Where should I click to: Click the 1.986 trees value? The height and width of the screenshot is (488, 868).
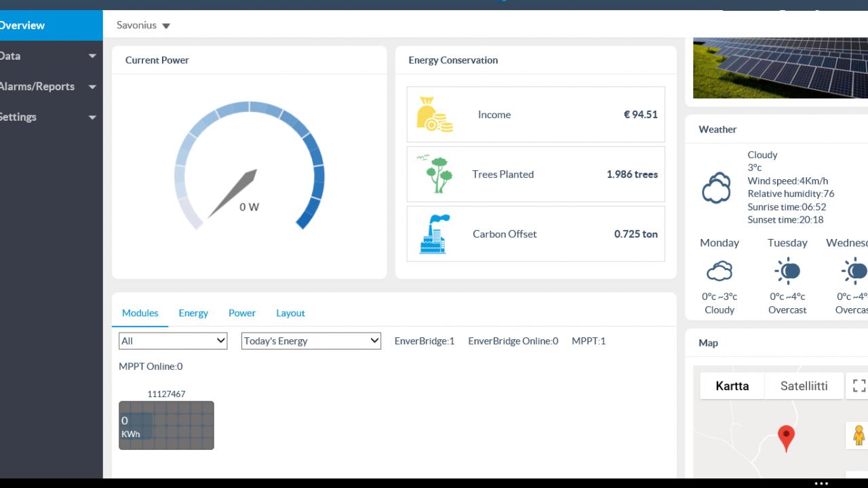click(x=632, y=174)
